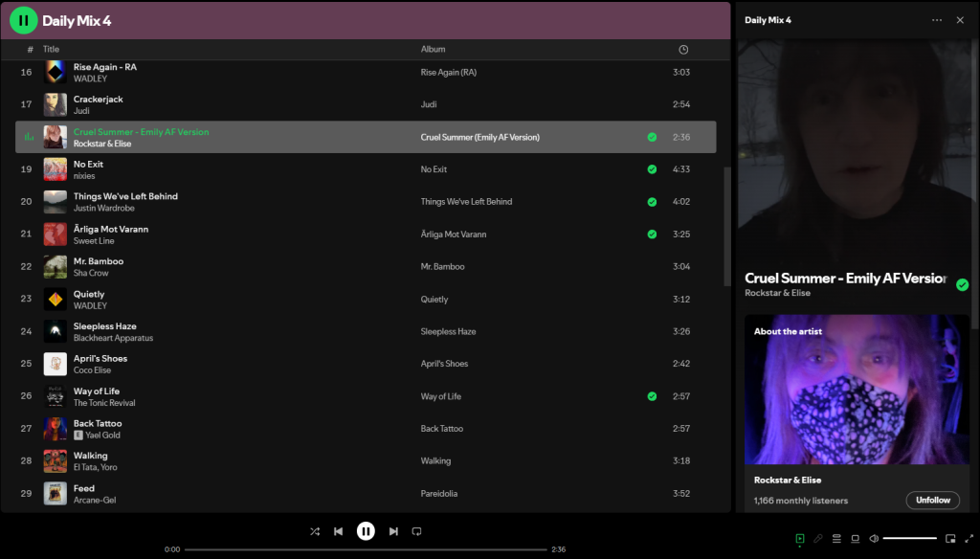
Task: Select Quietly album art thumbnail
Action: 55,299
